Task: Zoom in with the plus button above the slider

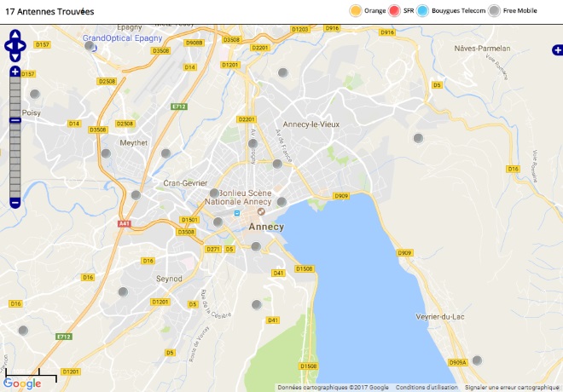Action: point(15,72)
